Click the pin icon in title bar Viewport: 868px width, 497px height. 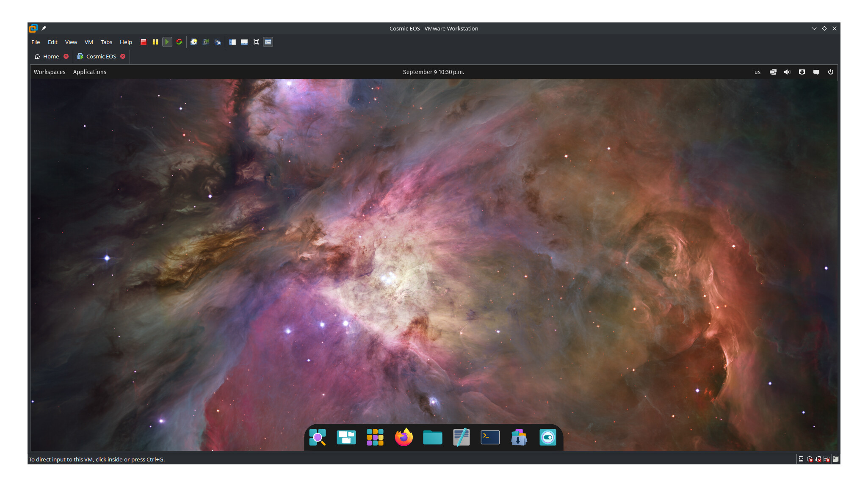click(44, 28)
